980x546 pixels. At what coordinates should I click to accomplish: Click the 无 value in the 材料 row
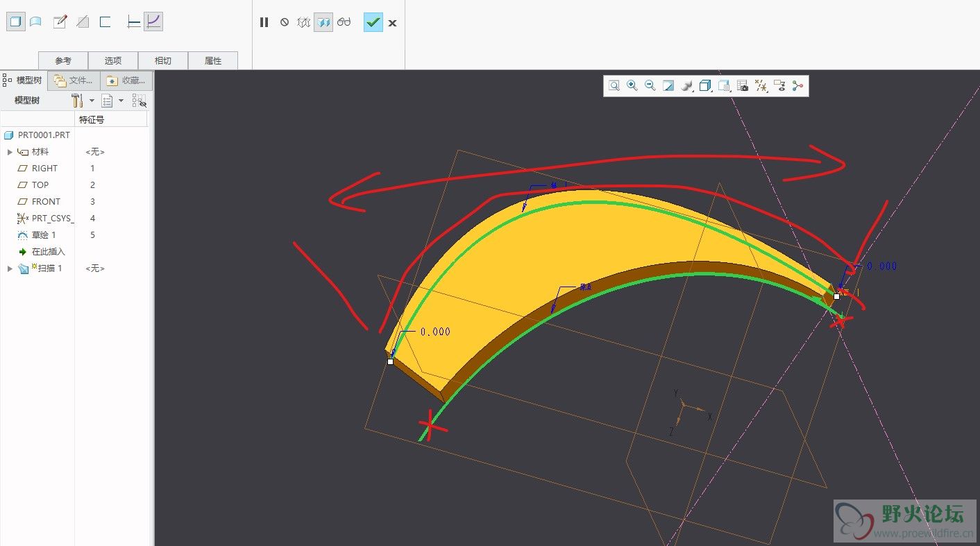point(95,152)
